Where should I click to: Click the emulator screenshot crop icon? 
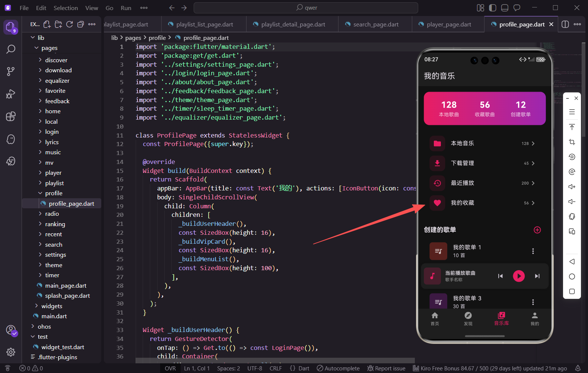tap(572, 142)
